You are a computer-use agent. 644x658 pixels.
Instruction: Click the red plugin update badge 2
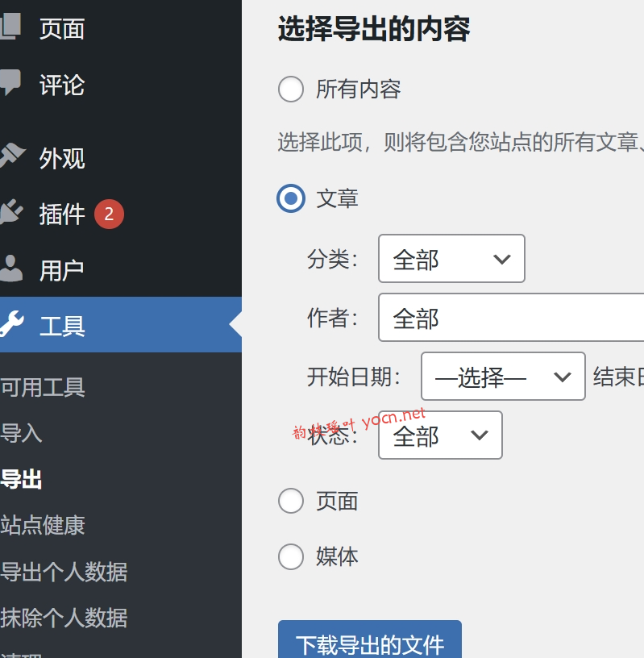click(109, 214)
